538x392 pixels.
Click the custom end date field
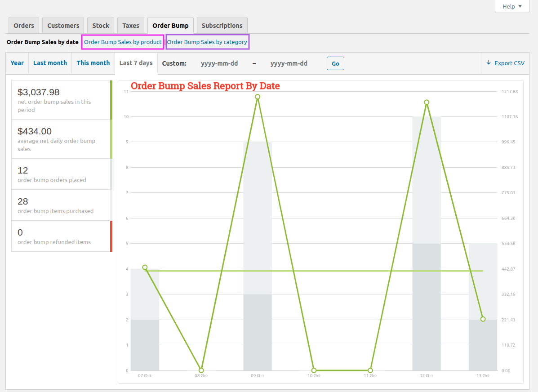[x=289, y=64]
